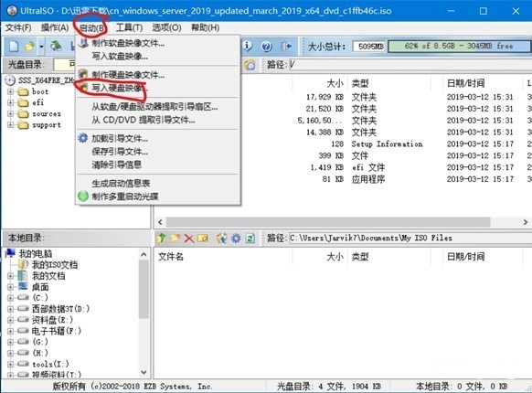Screen dimensions: 532x393
Task: Expand the sources folder node
Action: tap(11, 113)
